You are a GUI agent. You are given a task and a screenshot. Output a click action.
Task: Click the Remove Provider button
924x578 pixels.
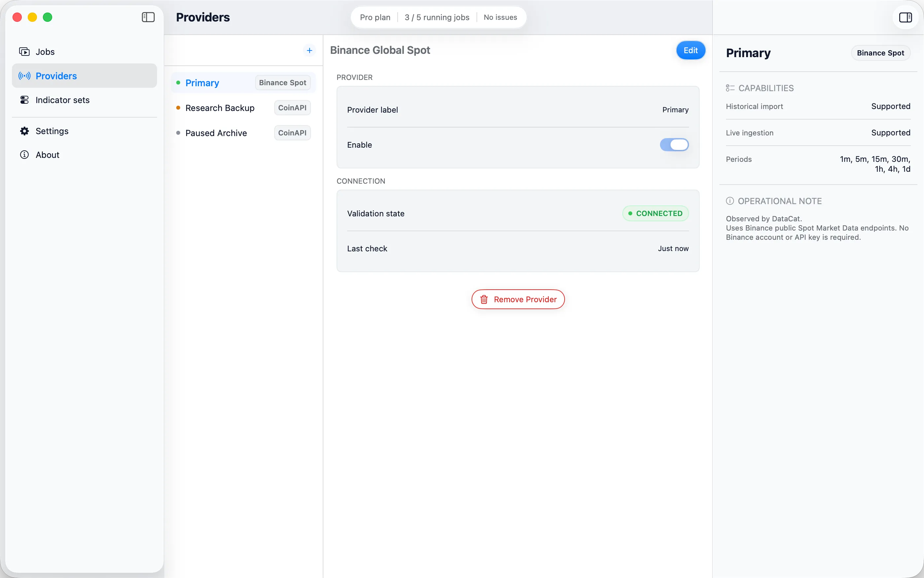(518, 299)
